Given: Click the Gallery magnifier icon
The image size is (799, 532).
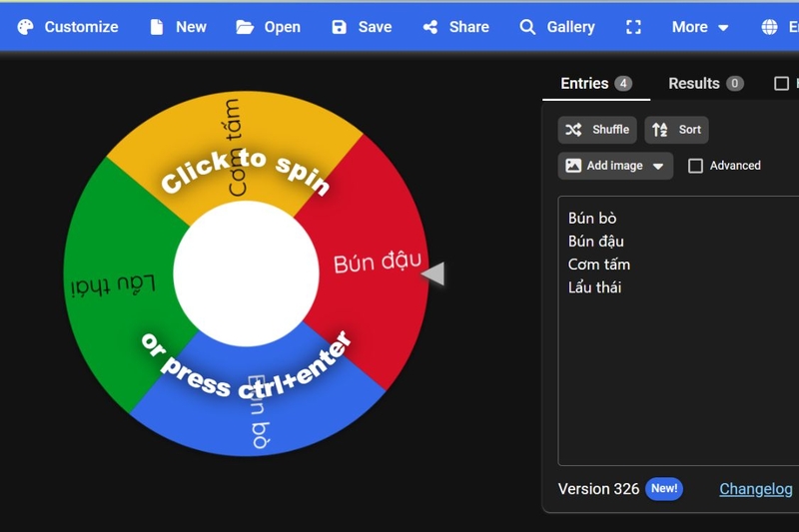Looking at the screenshot, I should (527, 27).
